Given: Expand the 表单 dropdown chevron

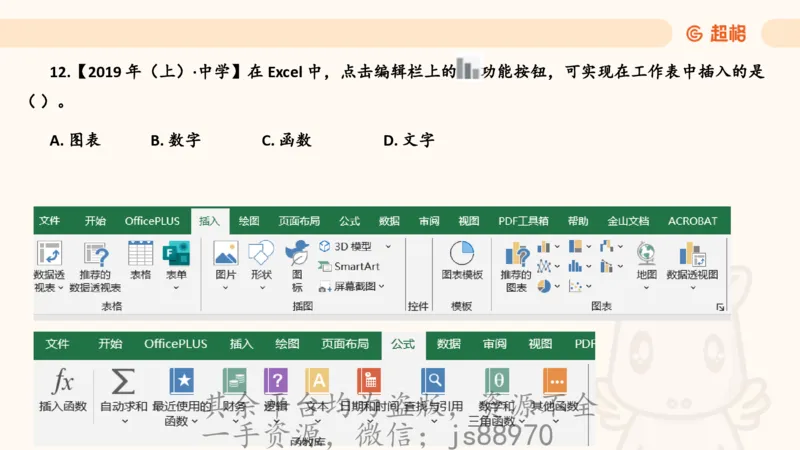Looking at the screenshot, I should tap(176, 288).
